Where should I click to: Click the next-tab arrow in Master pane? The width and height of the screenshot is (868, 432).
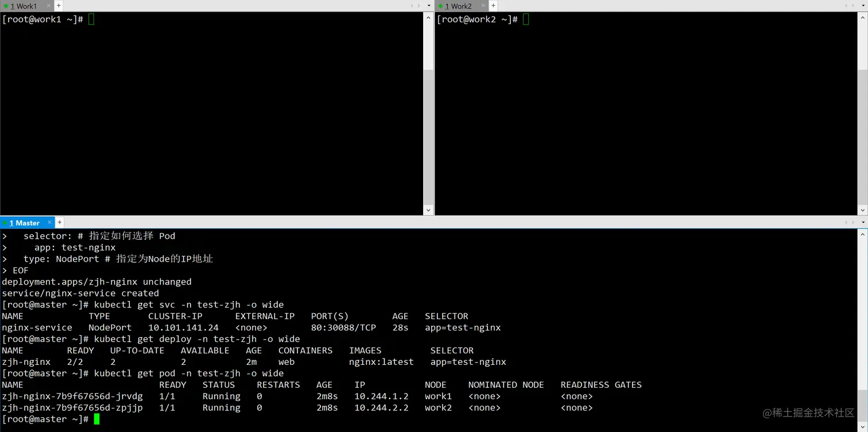[854, 223]
